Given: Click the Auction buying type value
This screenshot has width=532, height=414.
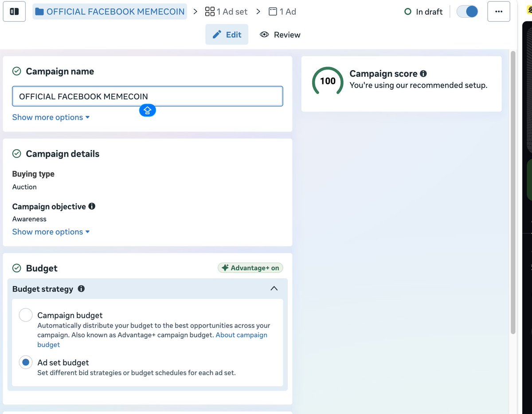Looking at the screenshot, I should (24, 187).
